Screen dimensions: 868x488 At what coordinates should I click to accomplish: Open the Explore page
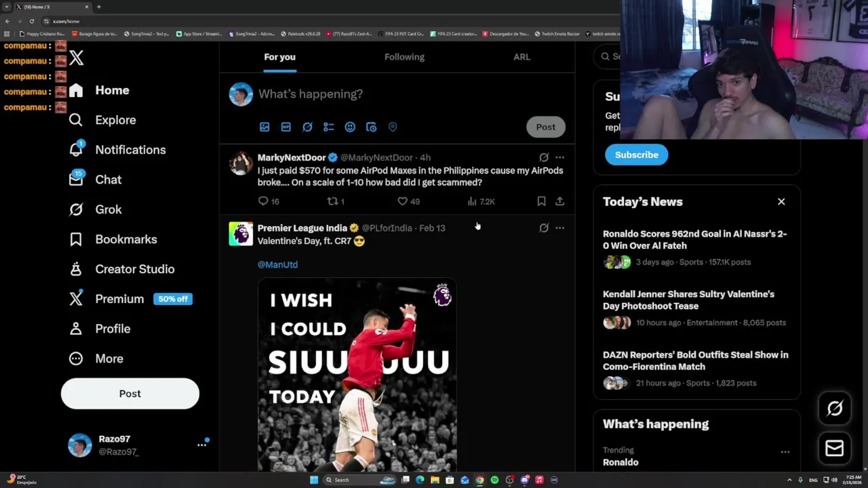(102, 120)
